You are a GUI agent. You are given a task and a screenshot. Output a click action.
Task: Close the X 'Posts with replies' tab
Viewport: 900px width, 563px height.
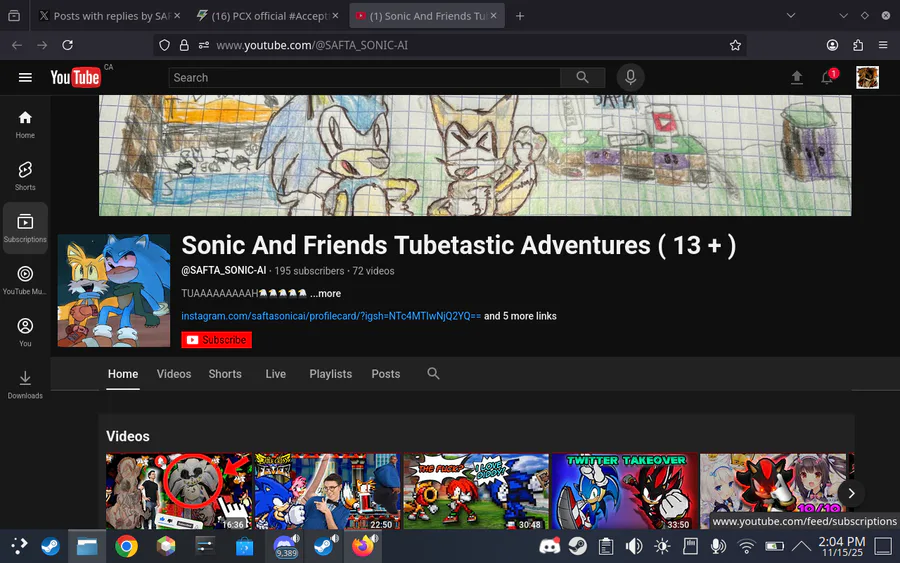pos(177,16)
